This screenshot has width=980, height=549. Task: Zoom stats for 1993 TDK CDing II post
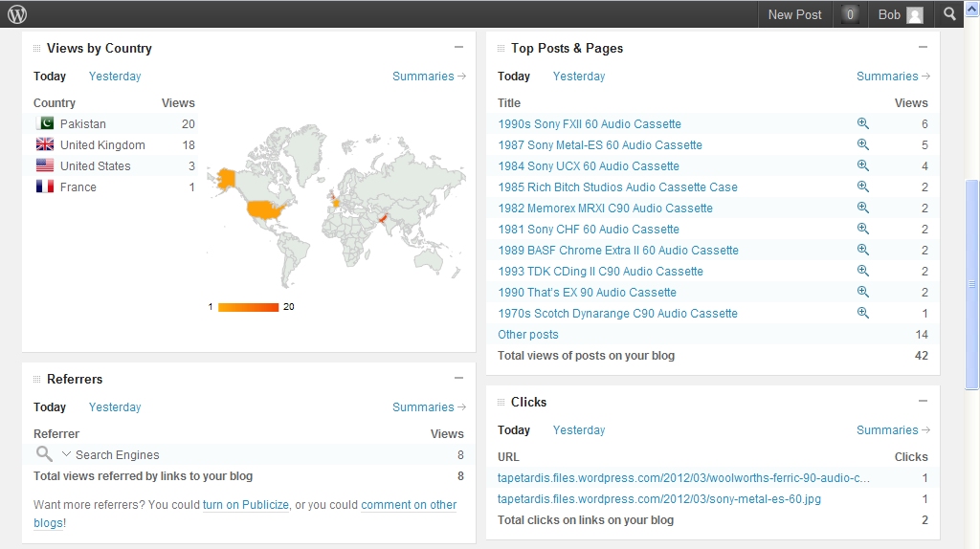point(863,271)
